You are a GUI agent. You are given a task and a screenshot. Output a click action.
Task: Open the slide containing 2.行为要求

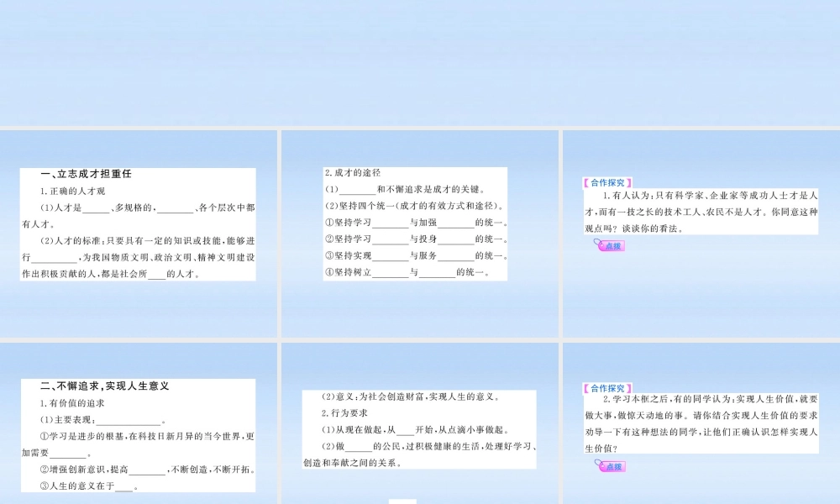pyautogui.click(x=419, y=423)
